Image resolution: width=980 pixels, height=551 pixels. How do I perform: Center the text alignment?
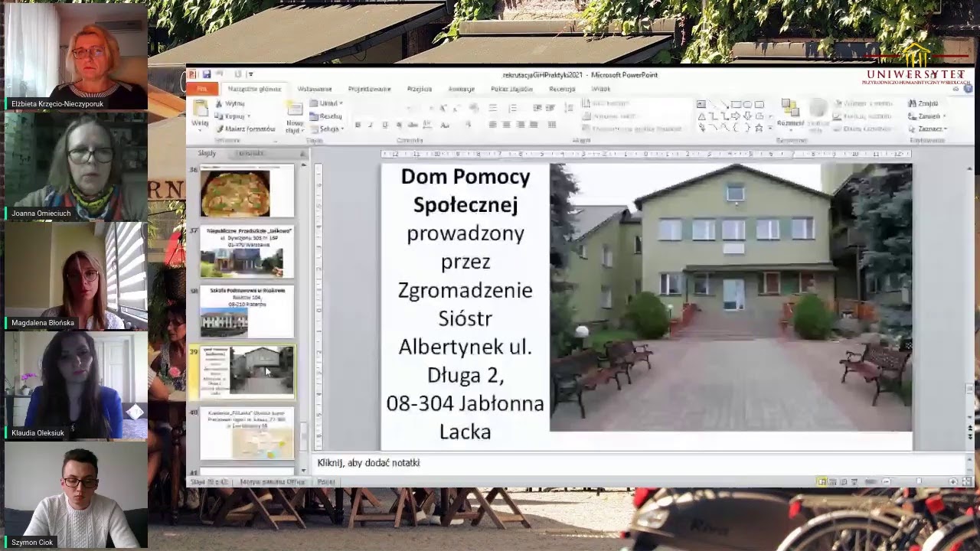pos(506,125)
